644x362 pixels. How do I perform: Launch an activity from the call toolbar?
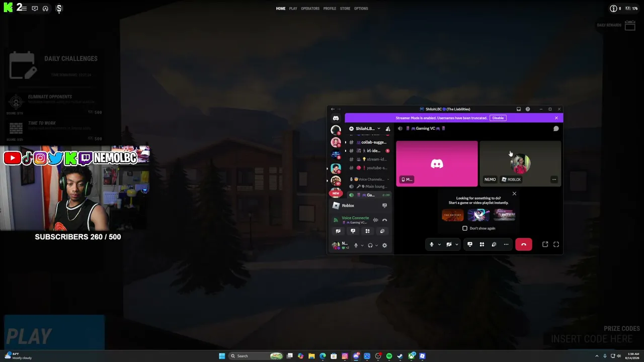(x=482, y=244)
